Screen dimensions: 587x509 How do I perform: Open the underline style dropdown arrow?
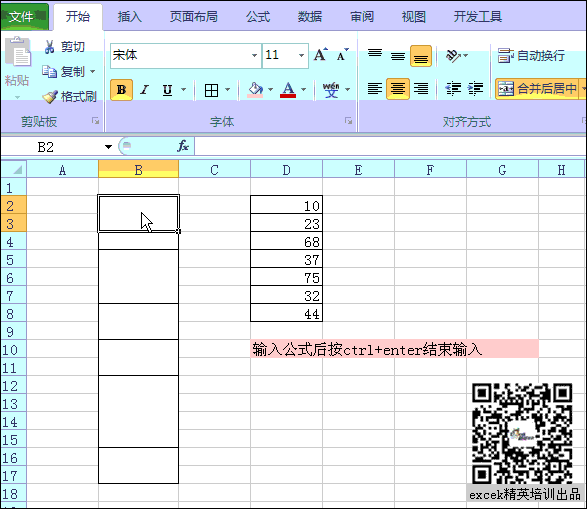pos(183,90)
